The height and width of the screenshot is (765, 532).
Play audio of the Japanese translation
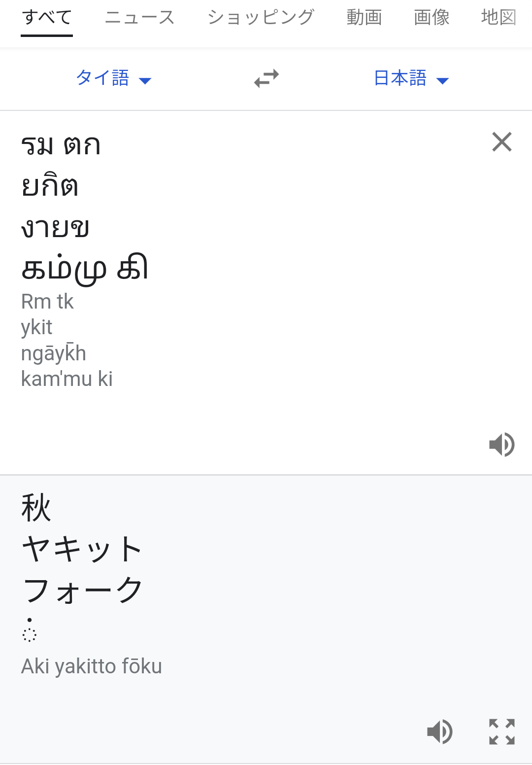(x=439, y=731)
